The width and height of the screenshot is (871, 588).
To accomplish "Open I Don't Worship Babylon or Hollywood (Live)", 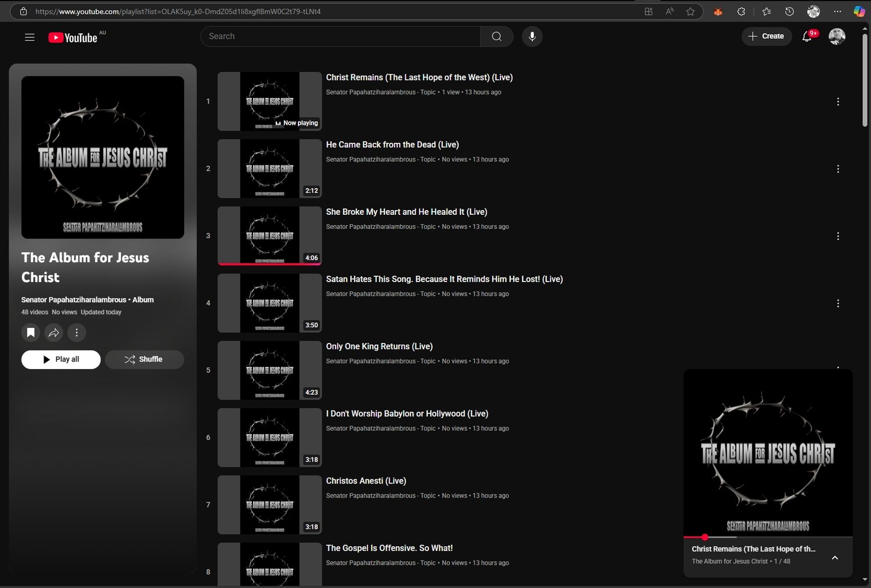I will (407, 414).
